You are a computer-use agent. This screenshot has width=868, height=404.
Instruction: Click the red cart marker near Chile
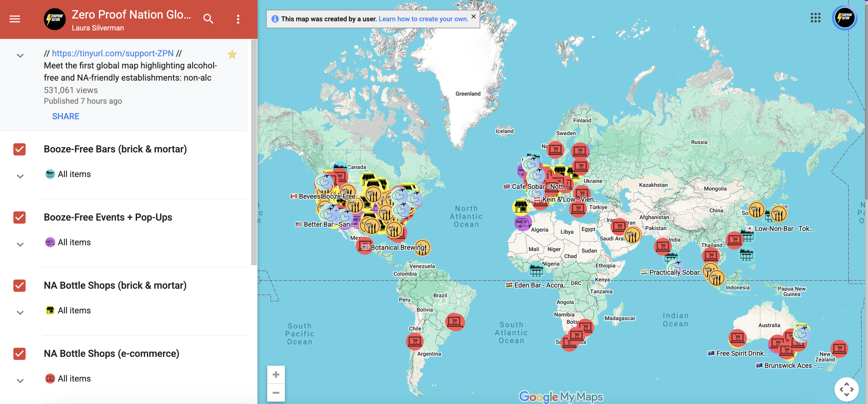click(415, 341)
